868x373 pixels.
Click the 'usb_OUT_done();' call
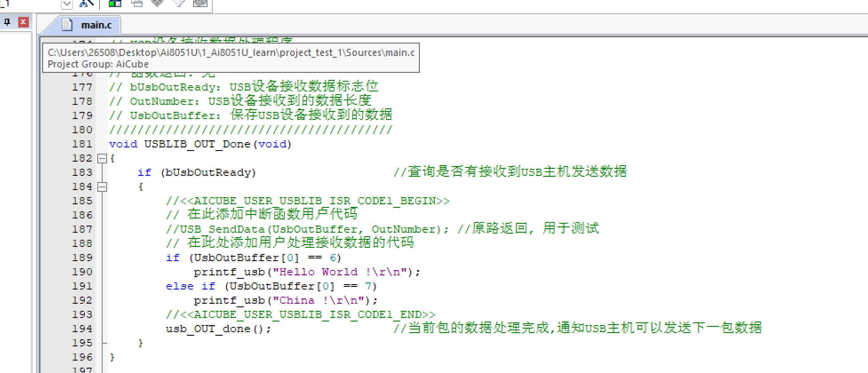[218, 329]
